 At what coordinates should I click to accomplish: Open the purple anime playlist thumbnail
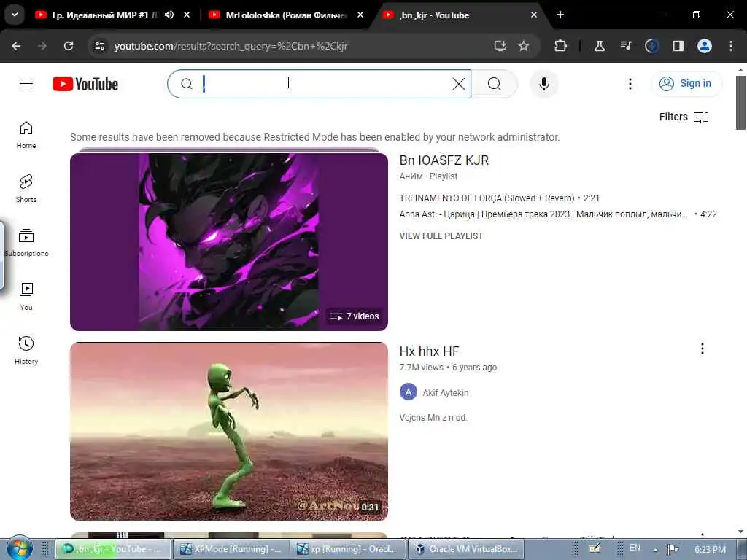pos(228,241)
